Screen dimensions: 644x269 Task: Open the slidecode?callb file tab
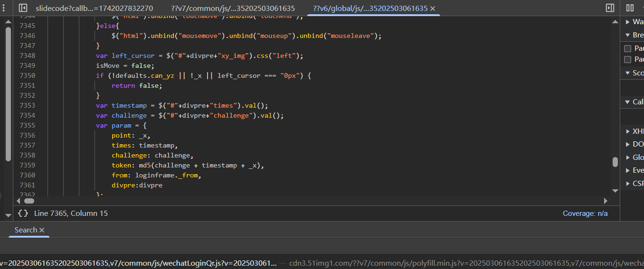(94, 9)
